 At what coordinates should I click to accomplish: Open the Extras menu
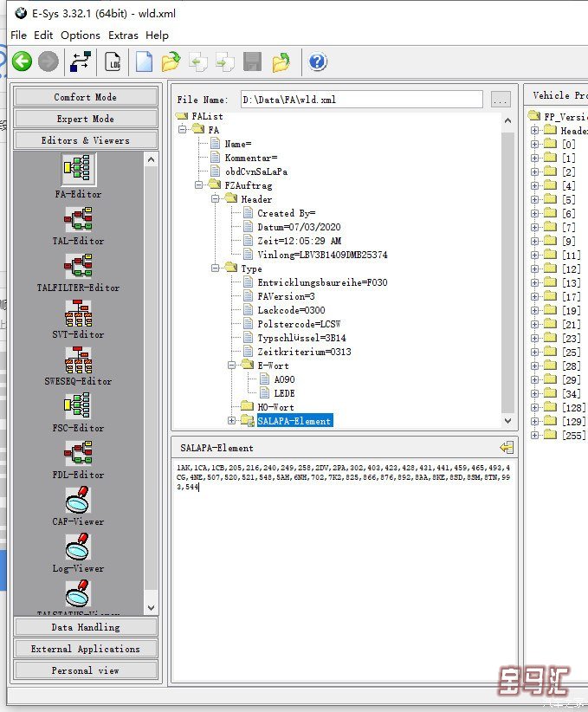123,36
